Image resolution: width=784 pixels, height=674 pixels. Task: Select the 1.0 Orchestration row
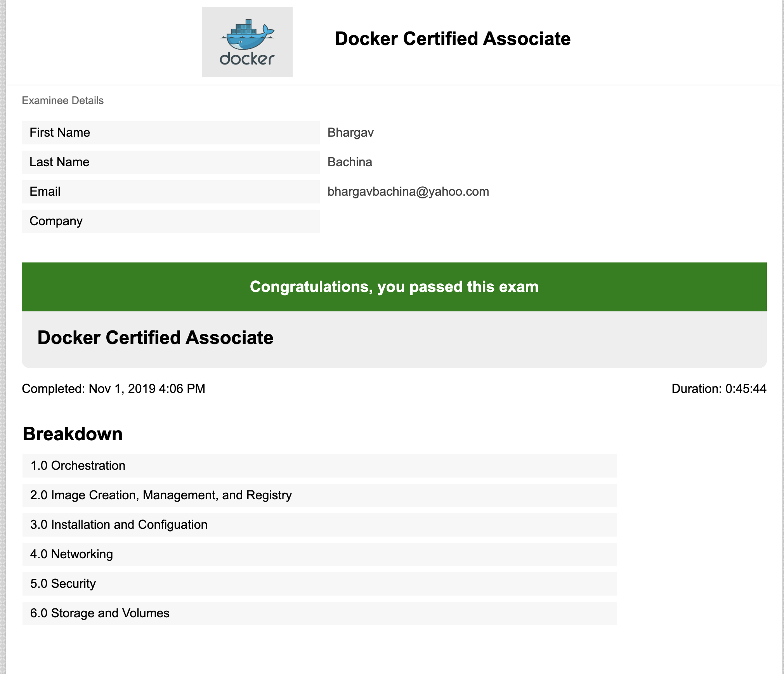click(319, 466)
